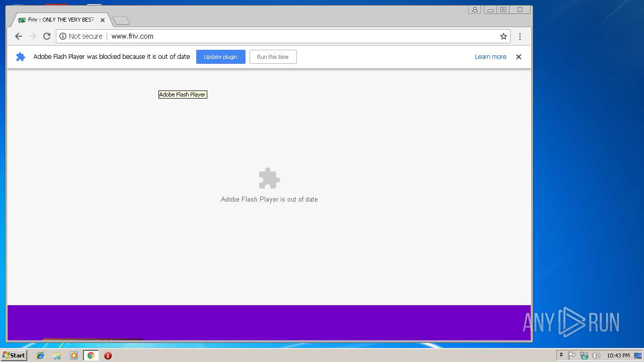Click the blue plugin puzzle icon in infobar
The height and width of the screenshot is (362, 644).
[21, 57]
